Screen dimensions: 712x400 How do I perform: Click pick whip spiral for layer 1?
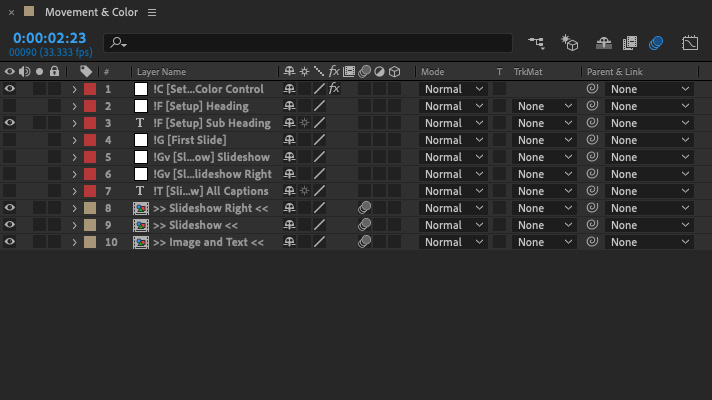592,89
